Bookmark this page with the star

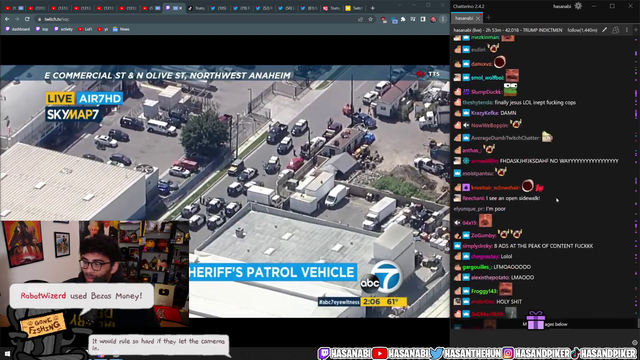370,19
